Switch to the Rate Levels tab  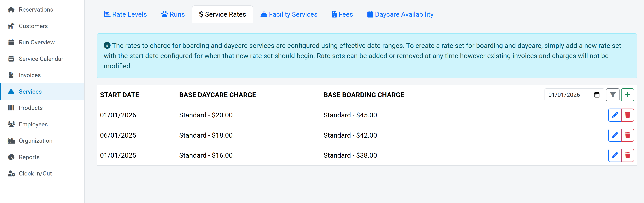pos(125,14)
